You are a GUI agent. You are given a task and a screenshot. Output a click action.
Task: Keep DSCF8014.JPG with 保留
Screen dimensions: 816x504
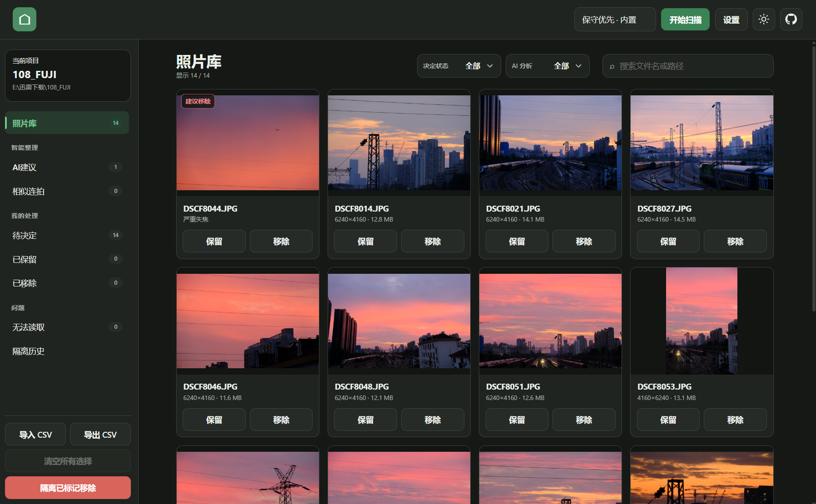pyautogui.click(x=365, y=241)
